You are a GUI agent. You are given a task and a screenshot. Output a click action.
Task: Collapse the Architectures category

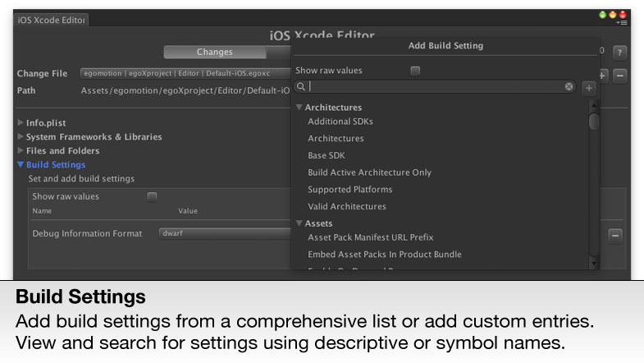pos(299,107)
